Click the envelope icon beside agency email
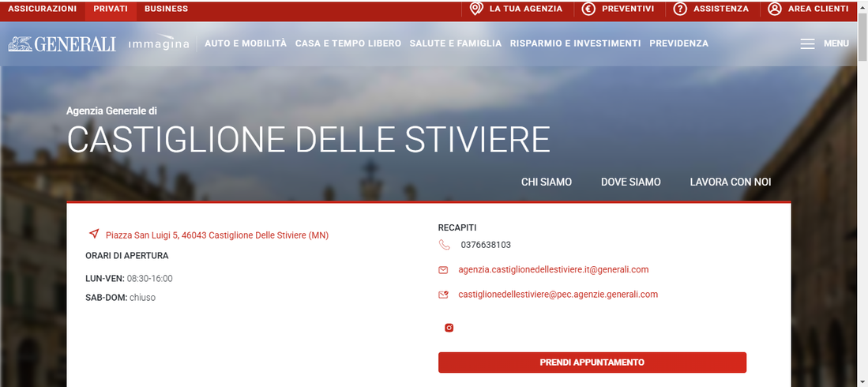Image resolution: width=868 pixels, height=387 pixels. pos(443,270)
